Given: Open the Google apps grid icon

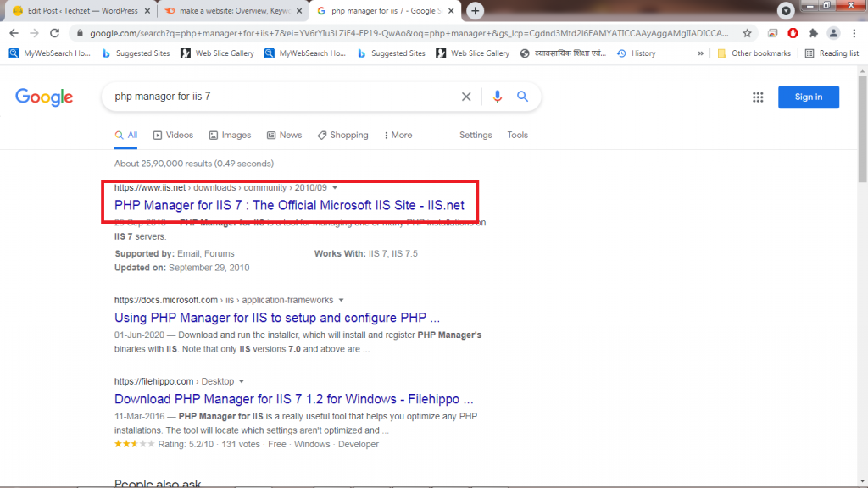Looking at the screenshot, I should 758,97.
